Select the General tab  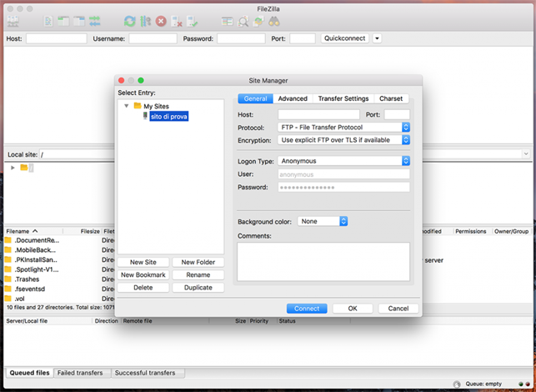255,98
